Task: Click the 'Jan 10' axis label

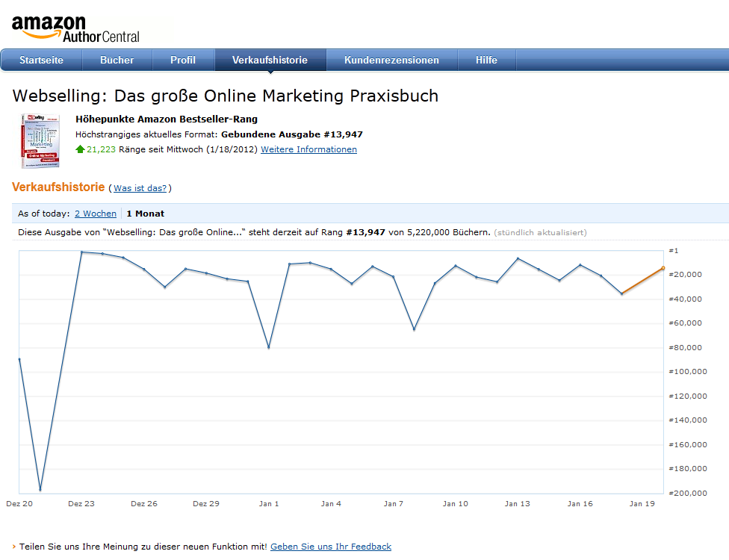Action: [455, 504]
